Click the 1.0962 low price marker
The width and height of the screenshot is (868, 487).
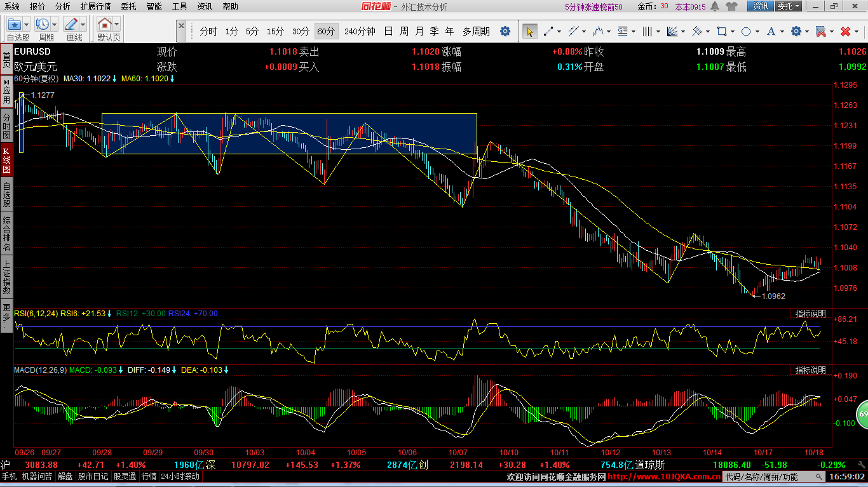pos(773,296)
